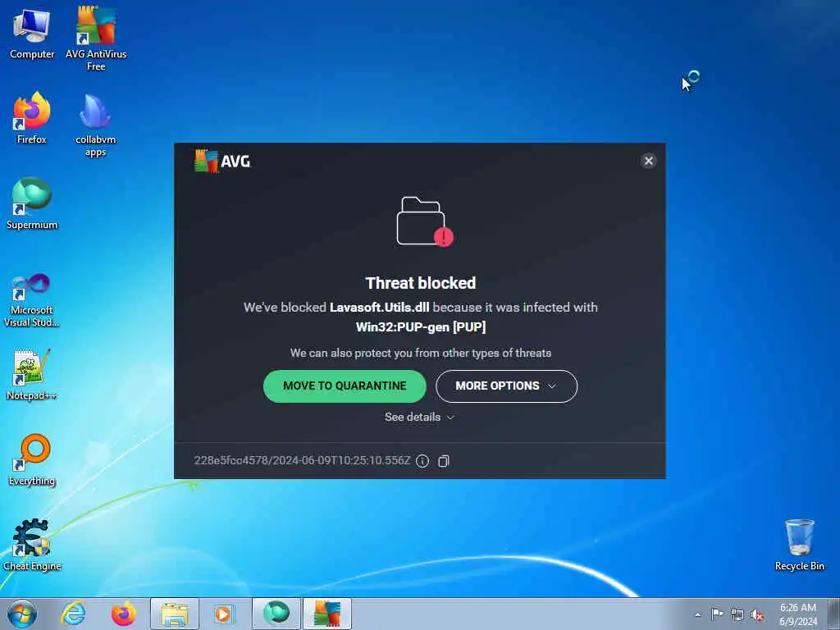
Task: Open Firefox from the taskbar
Action: click(123, 614)
